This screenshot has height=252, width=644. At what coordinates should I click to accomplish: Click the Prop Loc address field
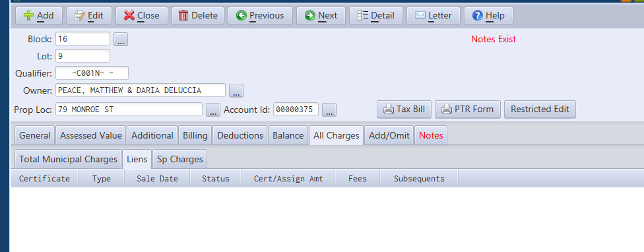[x=129, y=110]
